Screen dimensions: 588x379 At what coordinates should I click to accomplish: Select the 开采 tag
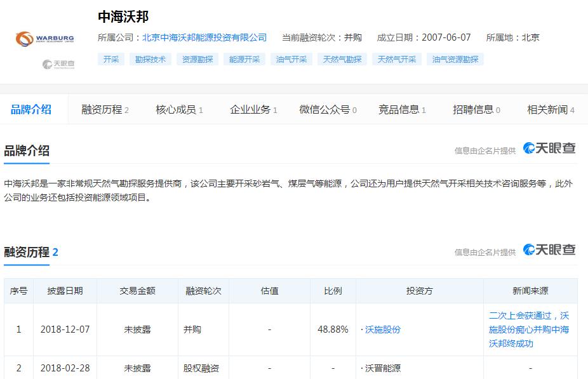tap(111, 59)
